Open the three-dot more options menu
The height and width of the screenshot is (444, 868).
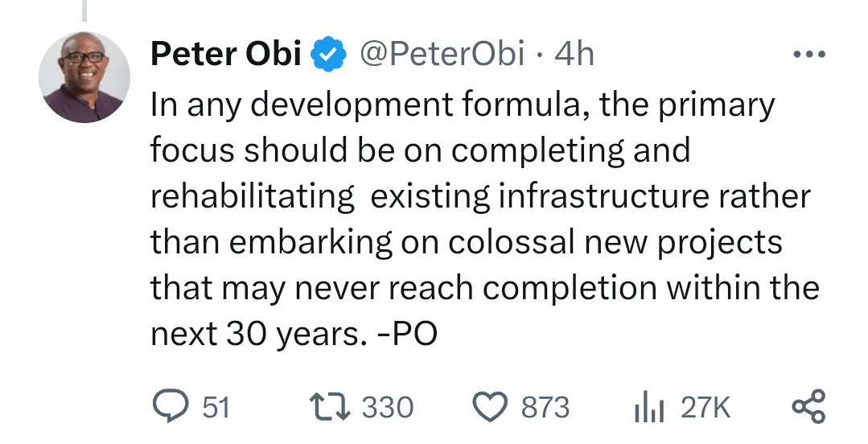(808, 55)
